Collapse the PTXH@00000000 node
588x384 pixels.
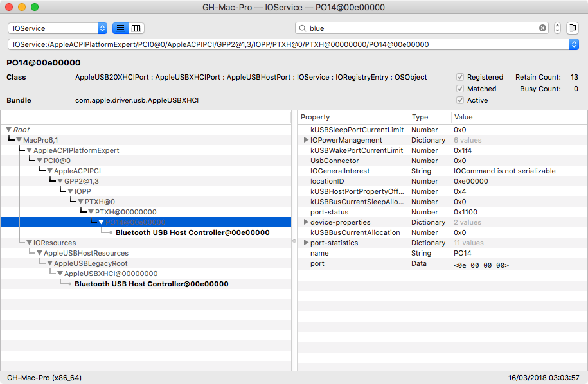(91, 212)
